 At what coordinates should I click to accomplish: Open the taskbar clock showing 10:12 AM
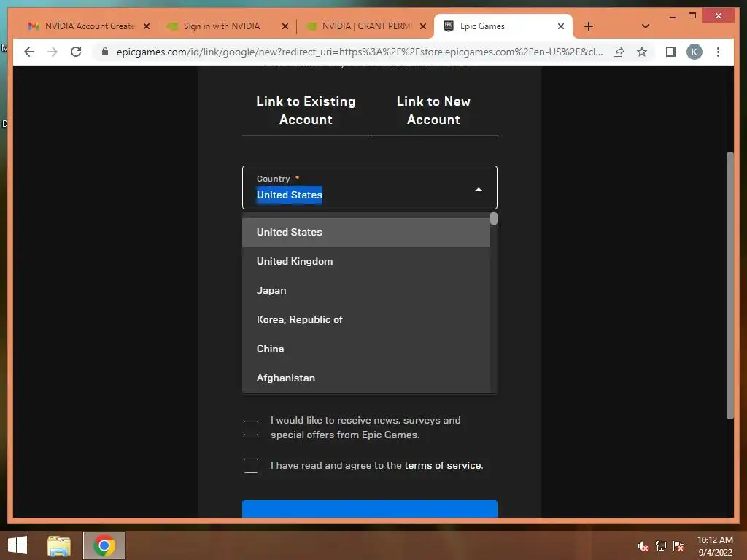(715, 546)
